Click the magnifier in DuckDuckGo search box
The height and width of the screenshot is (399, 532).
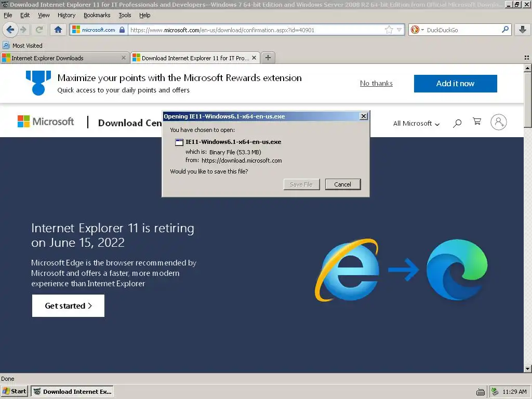[x=505, y=30]
